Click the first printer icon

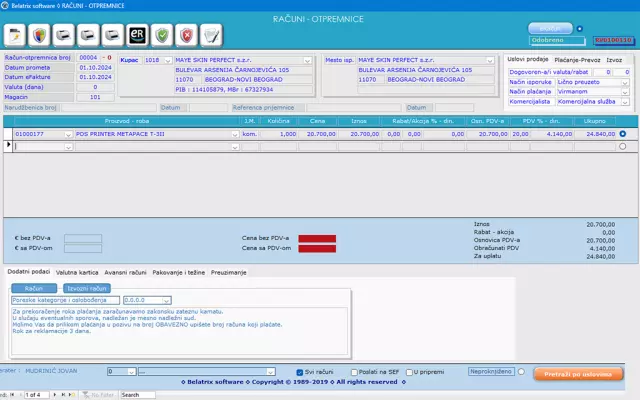(x=64, y=36)
